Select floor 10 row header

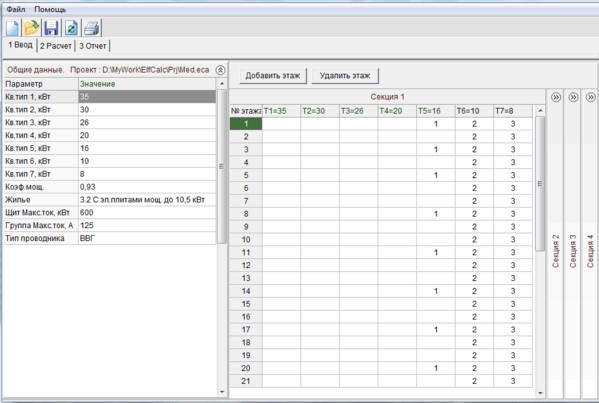246,240
